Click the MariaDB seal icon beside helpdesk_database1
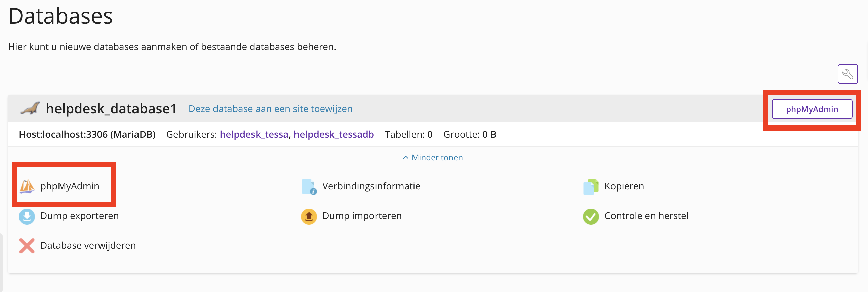The width and height of the screenshot is (868, 292). click(x=30, y=109)
